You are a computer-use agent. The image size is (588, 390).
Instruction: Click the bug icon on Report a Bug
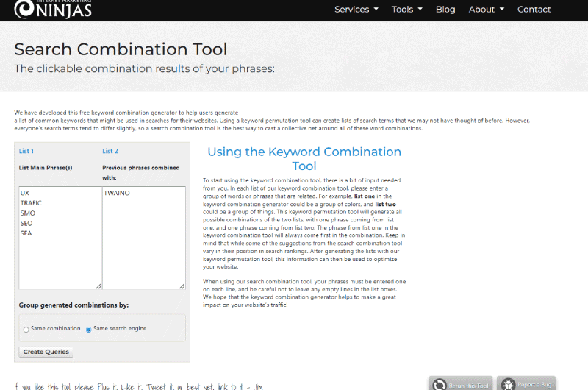pos(508,385)
